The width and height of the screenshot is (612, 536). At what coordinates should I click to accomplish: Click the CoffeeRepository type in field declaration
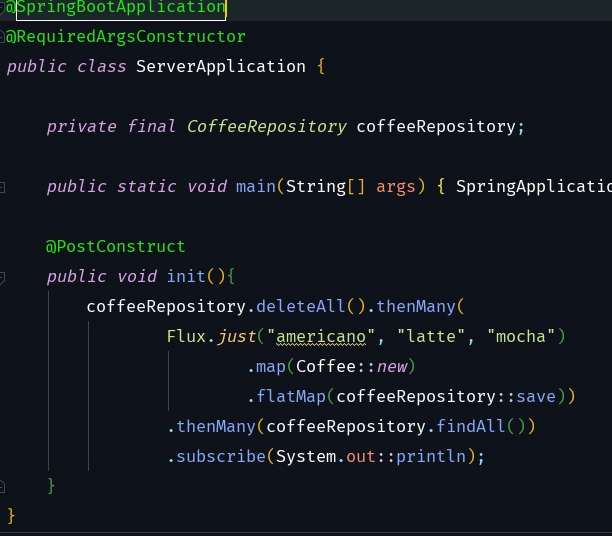tap(267, 126)
